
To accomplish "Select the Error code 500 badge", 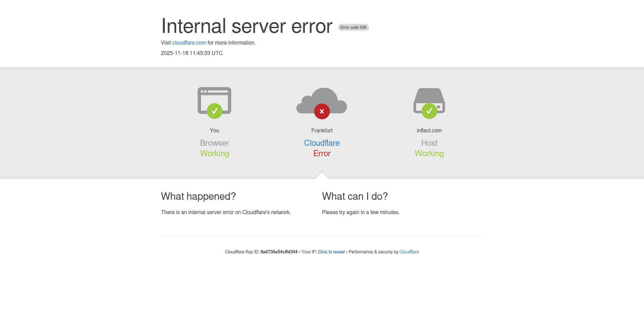I will [353, 27].
